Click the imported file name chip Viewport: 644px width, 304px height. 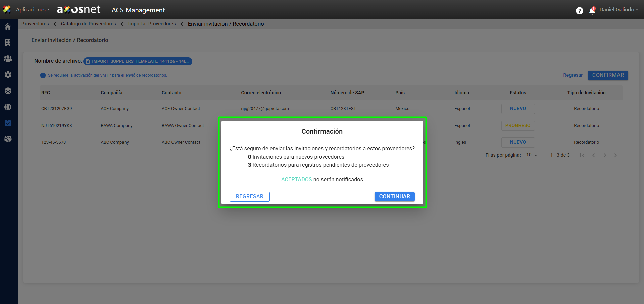tap(138, 61)
